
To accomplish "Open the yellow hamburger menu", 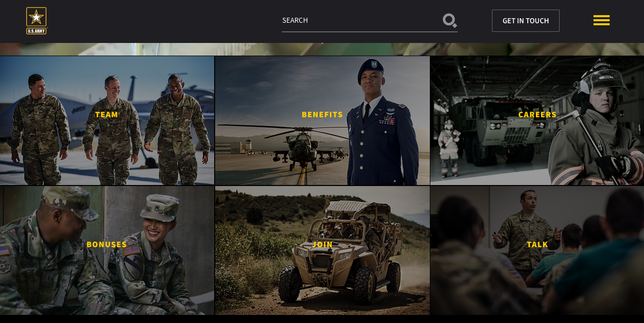I will pos(601,20).
